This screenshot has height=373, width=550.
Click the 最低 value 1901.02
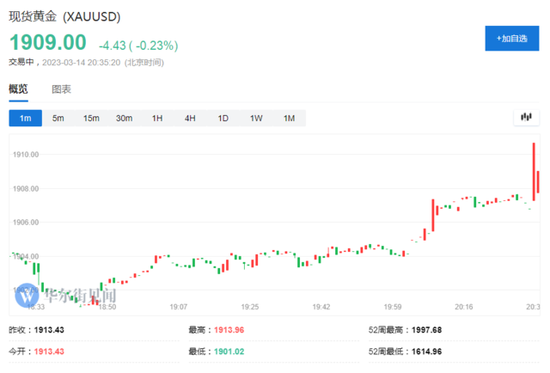pos(229,351)
